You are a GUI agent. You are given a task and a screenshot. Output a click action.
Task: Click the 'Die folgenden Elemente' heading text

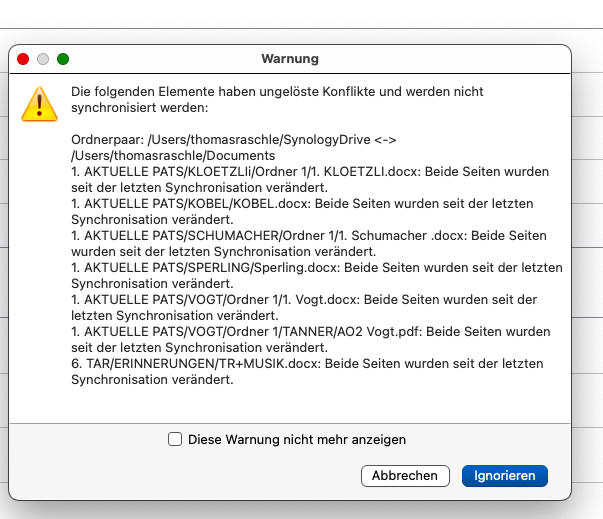277,100
